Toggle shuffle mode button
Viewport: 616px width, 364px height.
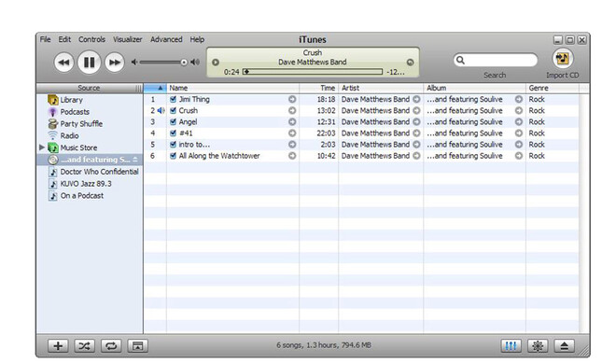pyautogui.click(x=84, y=346)
